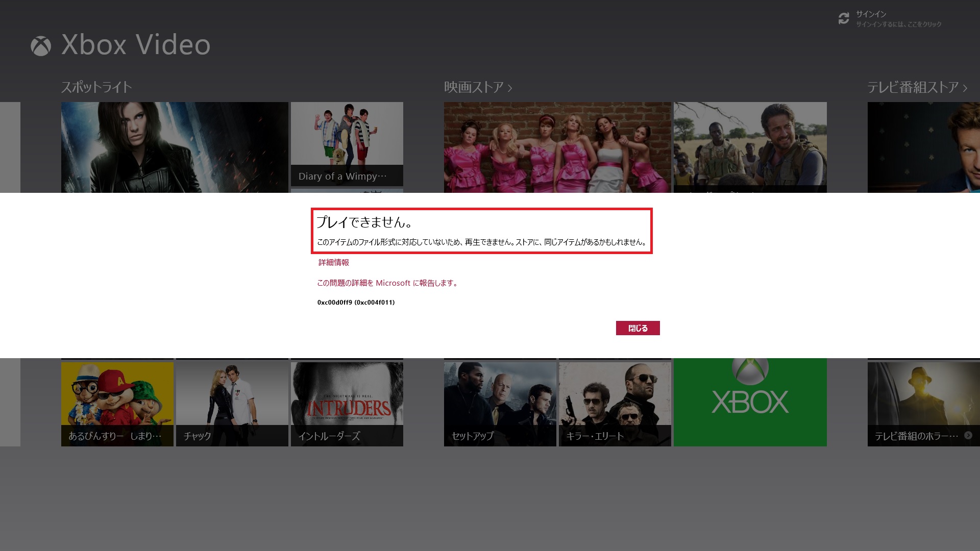980x551 pixels.
Task: Click the スポットライト section heading
Action: (96, 87)
